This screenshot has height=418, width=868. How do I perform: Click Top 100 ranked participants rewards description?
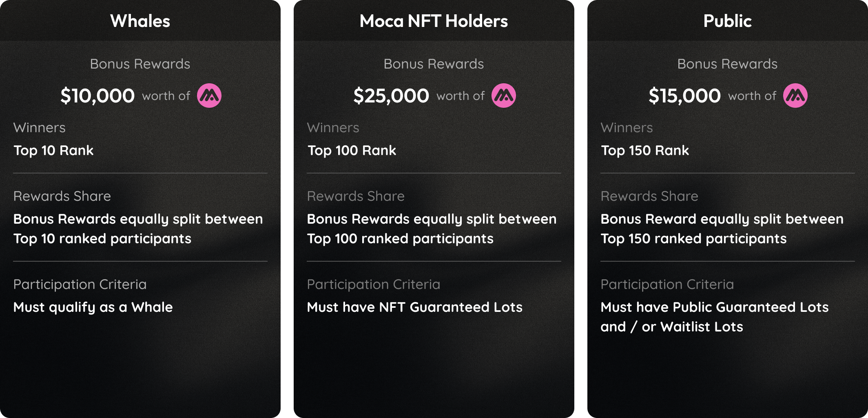point(432,229)
